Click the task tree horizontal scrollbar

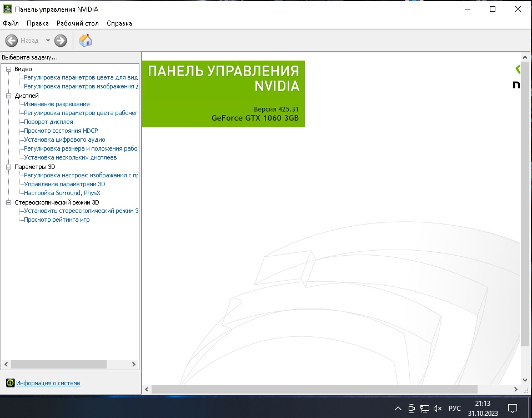[x=58, y=364]
